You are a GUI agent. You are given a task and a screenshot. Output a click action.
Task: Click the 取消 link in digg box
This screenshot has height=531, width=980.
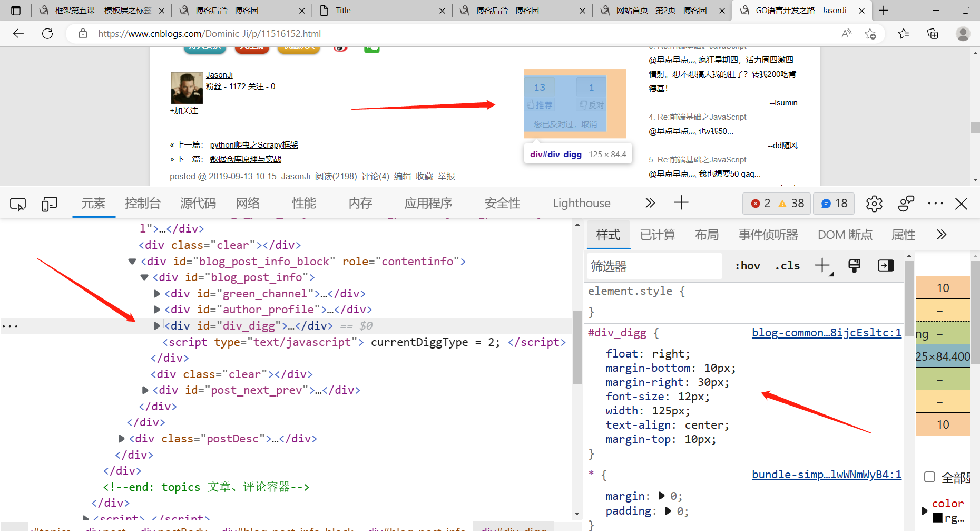coord(589,124)
